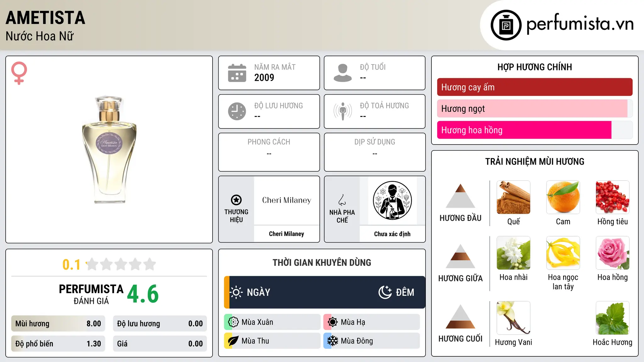
Task: Click the flower icon for Mùa Xuân
Action: [x=233, y=322]
